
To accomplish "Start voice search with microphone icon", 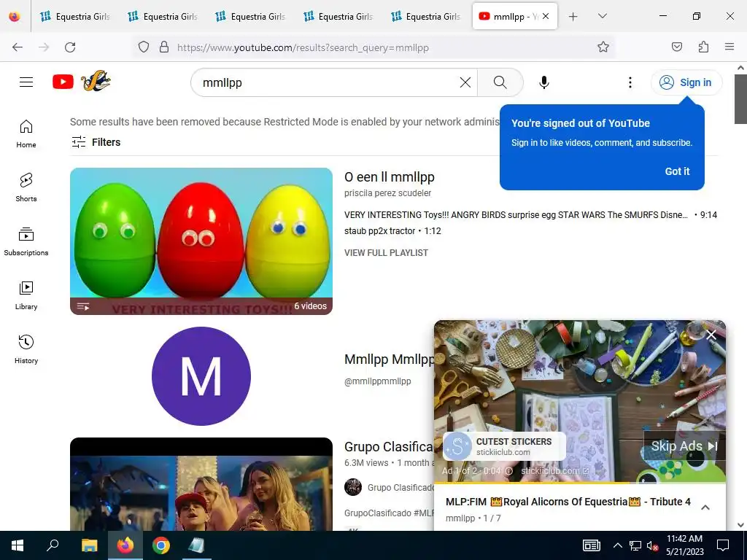I will (544, 82).
